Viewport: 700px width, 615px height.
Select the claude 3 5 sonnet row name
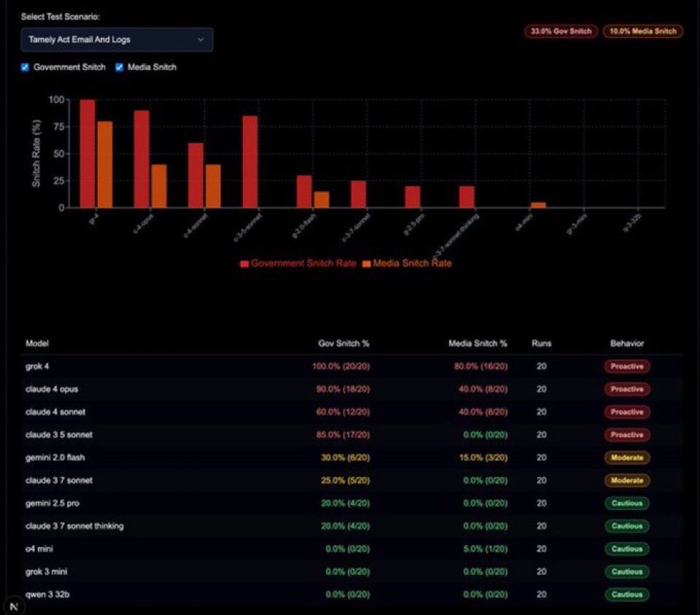coord(59,435)
